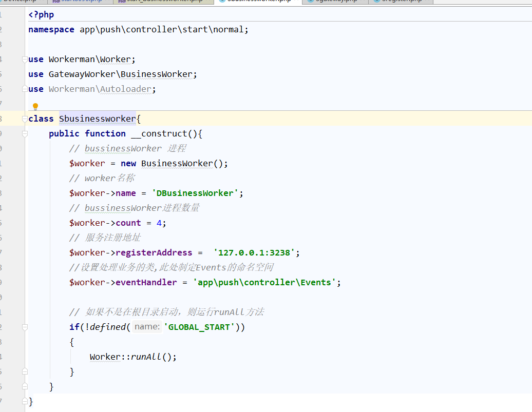The image size is (532, 412).
Task: Click the Worker::runAll() call
Action: [x=133, y=357]
